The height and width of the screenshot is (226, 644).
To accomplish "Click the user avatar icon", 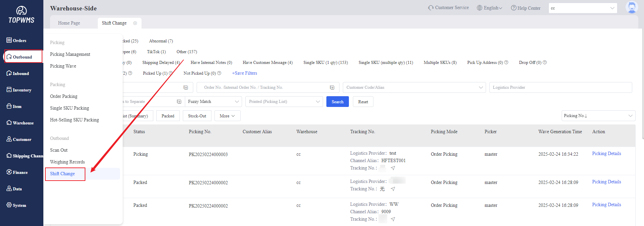I will (631, 7).
